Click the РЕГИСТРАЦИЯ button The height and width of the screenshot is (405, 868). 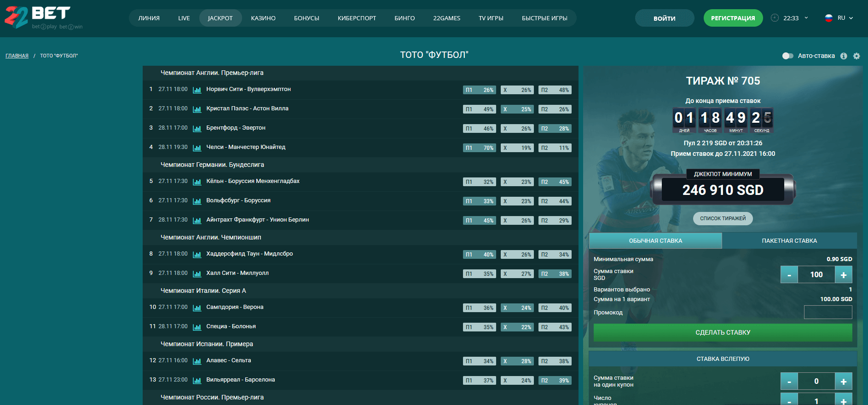[x=733, y=18]
